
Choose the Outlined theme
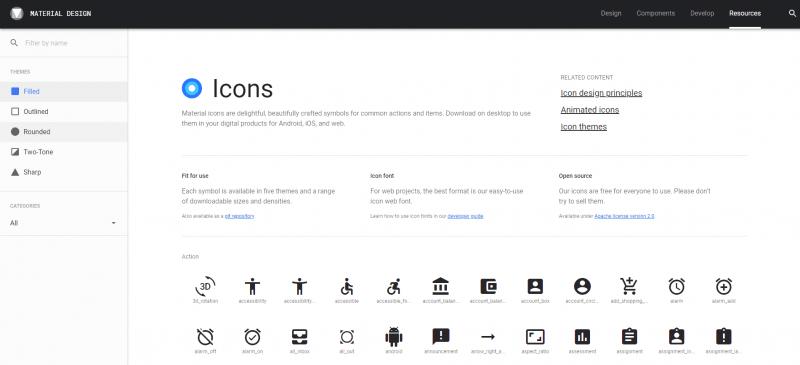(x=64, y=111)
